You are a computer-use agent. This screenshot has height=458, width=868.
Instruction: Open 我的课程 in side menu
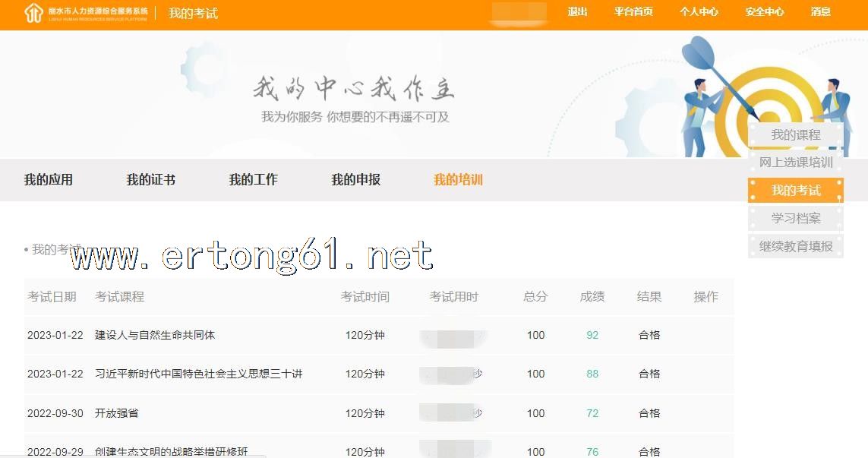point(795,135)
